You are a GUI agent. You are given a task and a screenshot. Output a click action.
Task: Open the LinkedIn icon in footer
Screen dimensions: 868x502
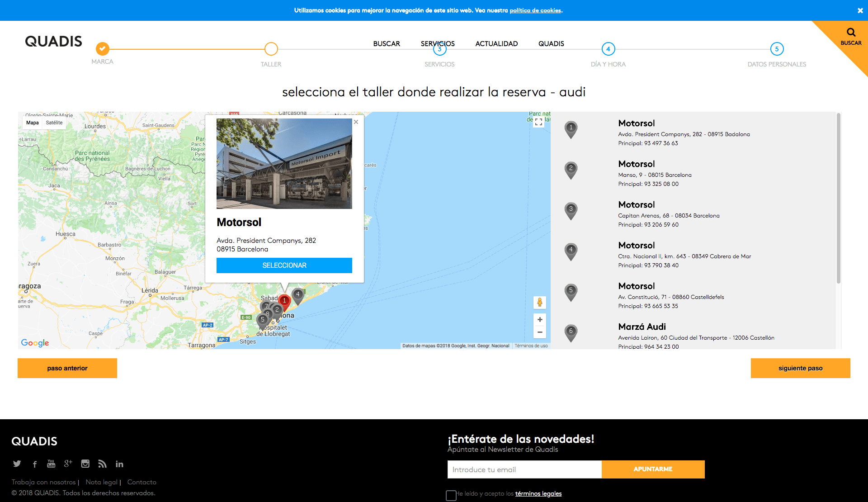(119, 464)
